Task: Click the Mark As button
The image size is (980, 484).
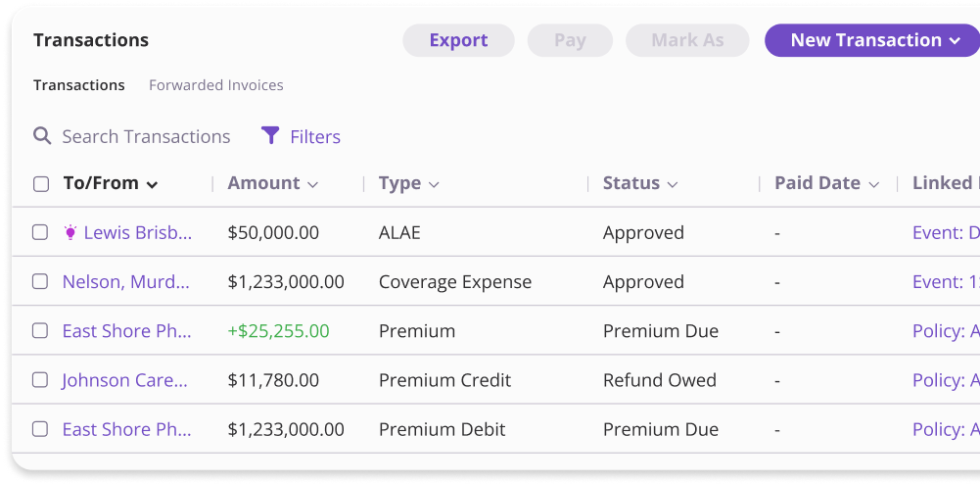Action: [687, 40]
